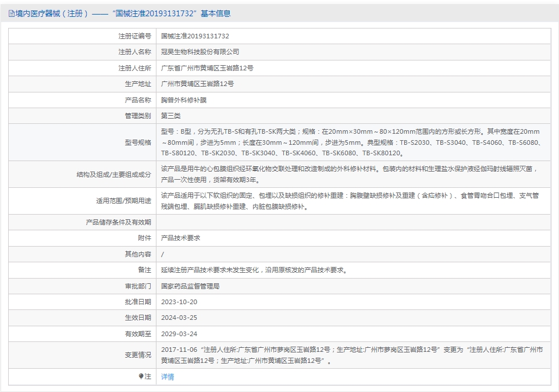The height and width of the screenshot is (392, 559).
Task: Click the 审批部门 label
Action: (x=138, y=286)
